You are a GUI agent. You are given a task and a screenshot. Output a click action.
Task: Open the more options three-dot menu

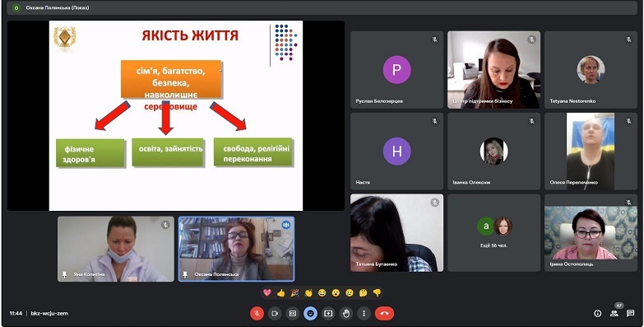point(364,314)
